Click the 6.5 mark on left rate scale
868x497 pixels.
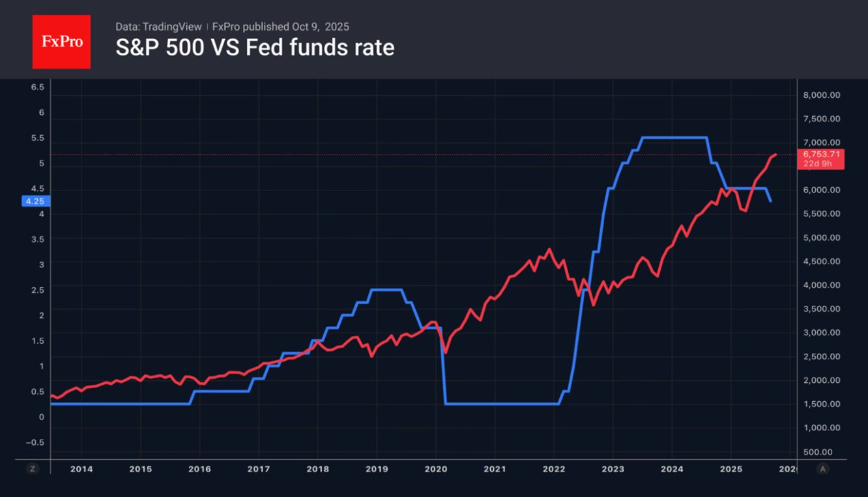pyautogui.click(x=38, y=87)
